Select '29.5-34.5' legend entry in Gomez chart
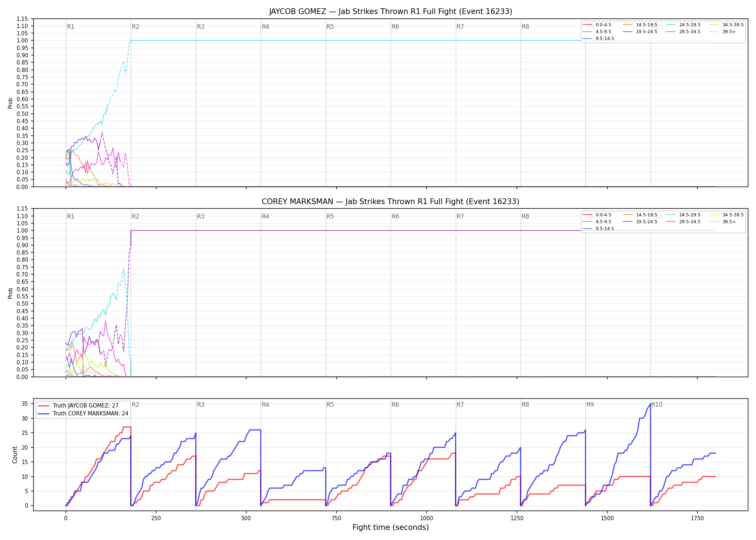 (x=683, y=32)
